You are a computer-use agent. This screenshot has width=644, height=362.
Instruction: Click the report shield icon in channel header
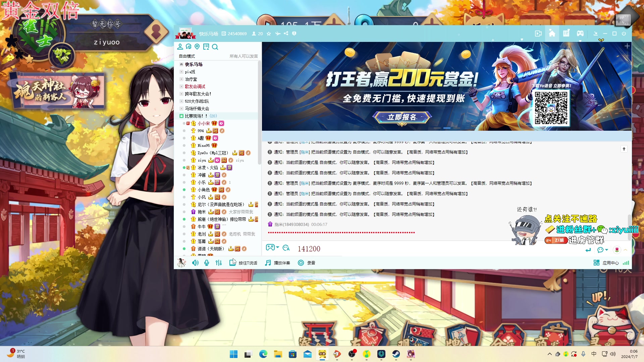(294, 34)
